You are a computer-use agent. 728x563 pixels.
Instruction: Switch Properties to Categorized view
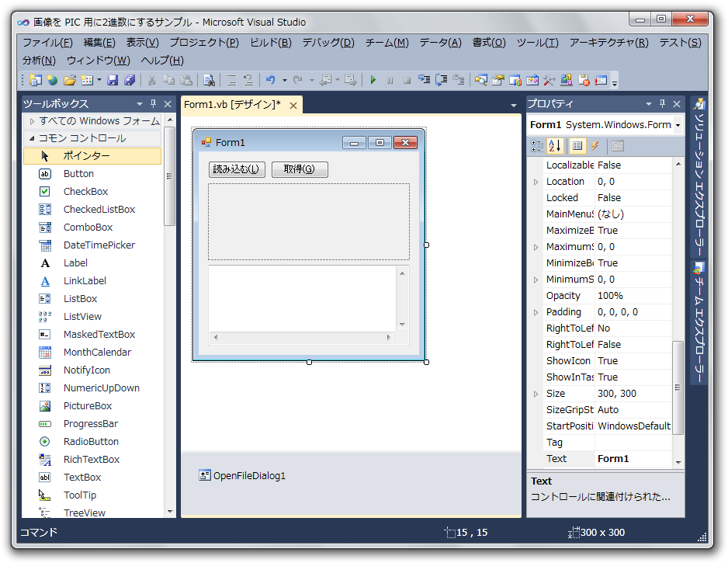[537, 146]
